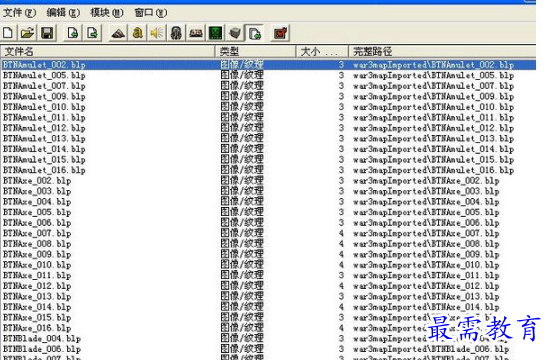Select file name BTNAxe_002.blp
549x360 pixels.
(37, 181)
